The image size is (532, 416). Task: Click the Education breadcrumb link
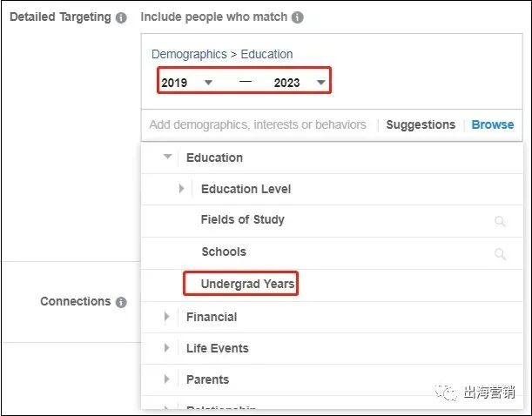[x=267, y=54]
